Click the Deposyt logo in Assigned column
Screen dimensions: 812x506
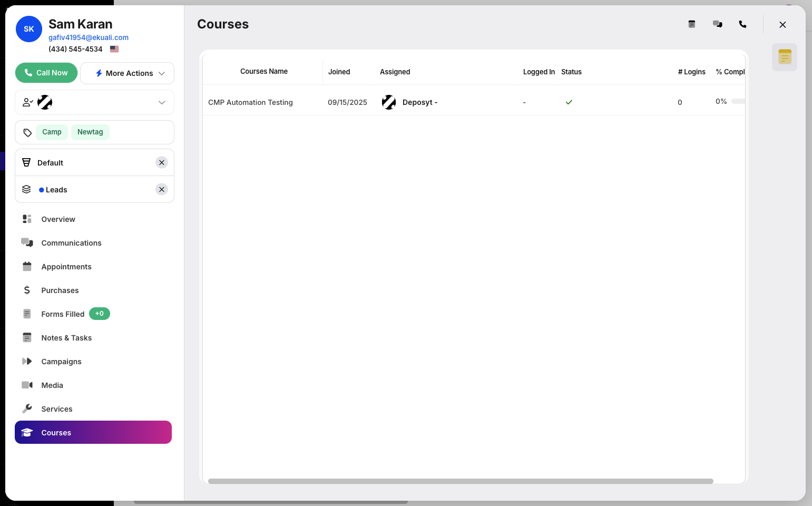click(389, 102)
